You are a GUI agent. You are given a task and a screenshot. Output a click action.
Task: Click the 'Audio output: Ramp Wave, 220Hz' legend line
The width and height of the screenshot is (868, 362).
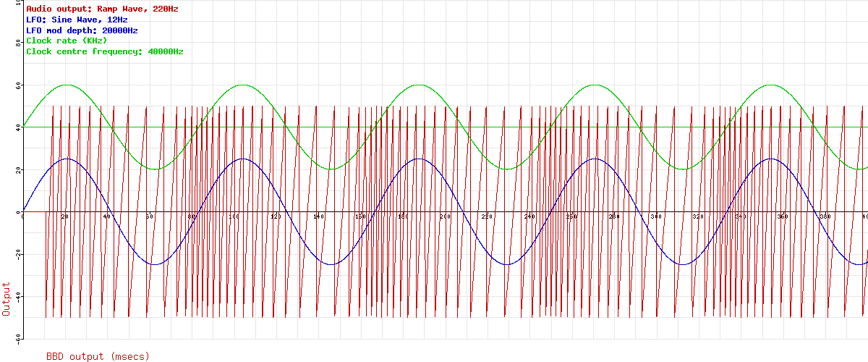tap(102, 9)
